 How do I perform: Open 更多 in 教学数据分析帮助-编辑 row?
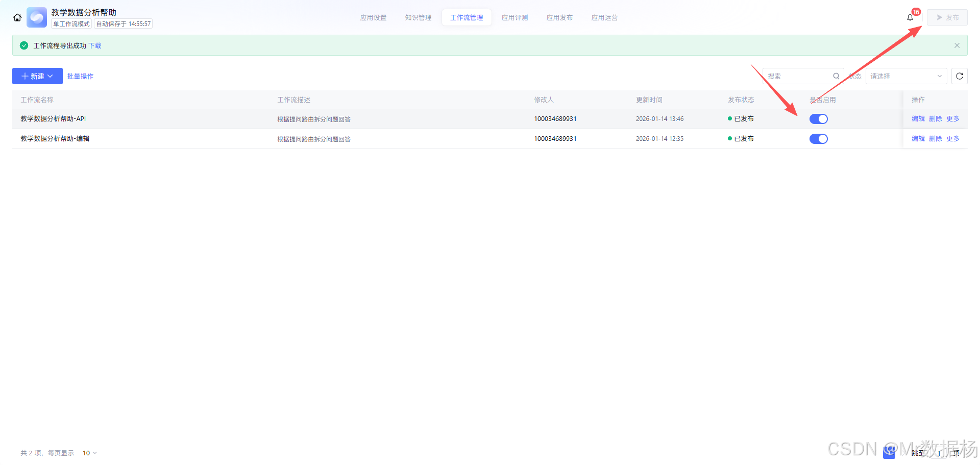coord(953,138)
